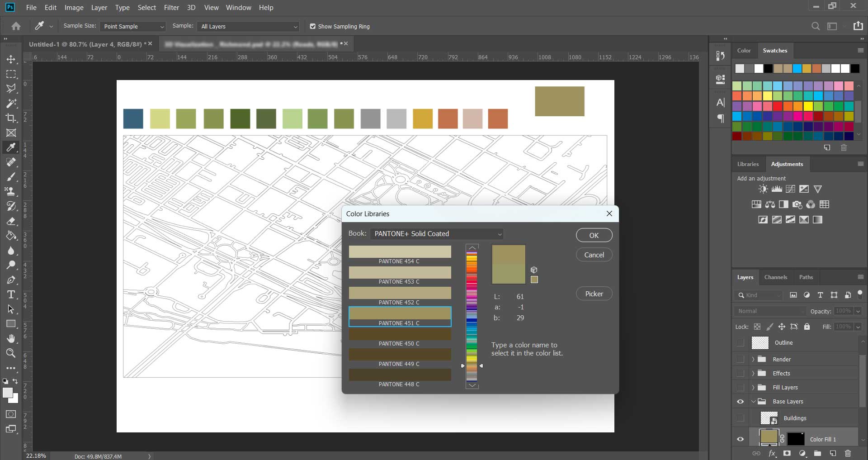868x460 pixels.
Task: Select the Hand tool
Action: (11, 338)
